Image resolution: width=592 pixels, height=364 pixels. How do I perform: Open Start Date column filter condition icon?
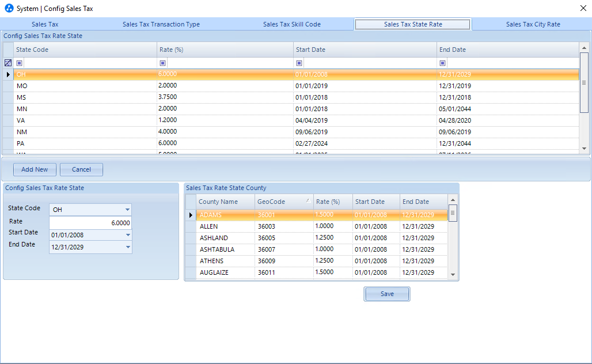click(299, 63)
